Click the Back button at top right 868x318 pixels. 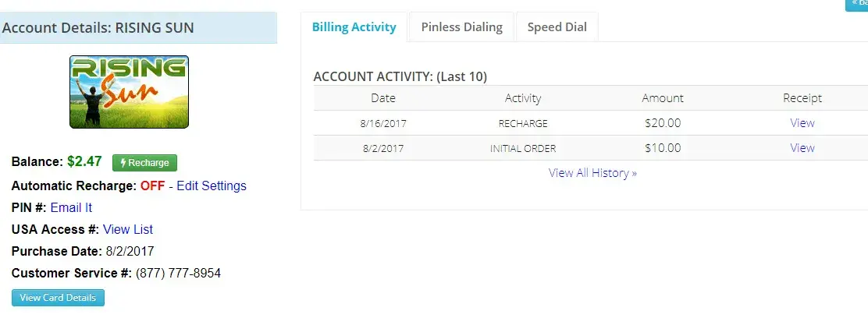pos(857,4)
